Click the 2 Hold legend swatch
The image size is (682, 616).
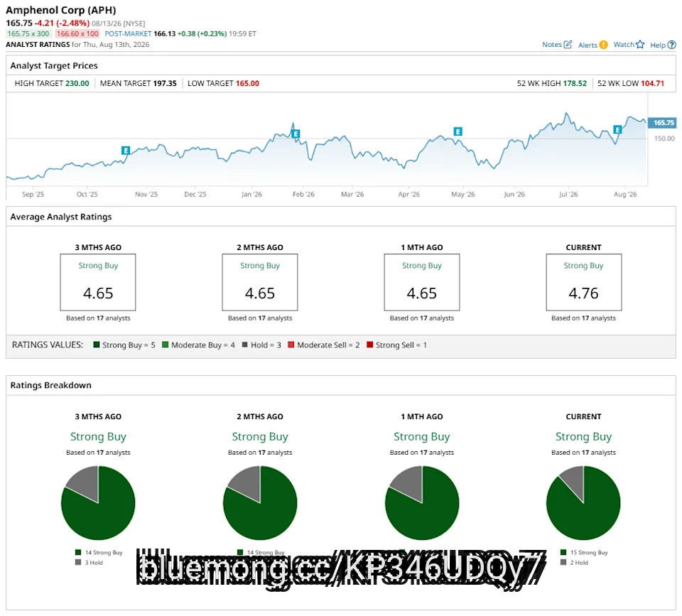coord(563,563)
